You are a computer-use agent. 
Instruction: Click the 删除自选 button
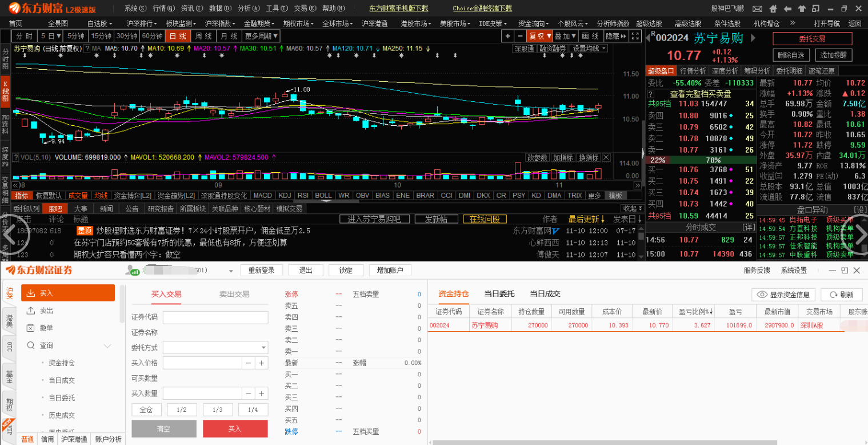pyautogui.click(x=791, y=55)
